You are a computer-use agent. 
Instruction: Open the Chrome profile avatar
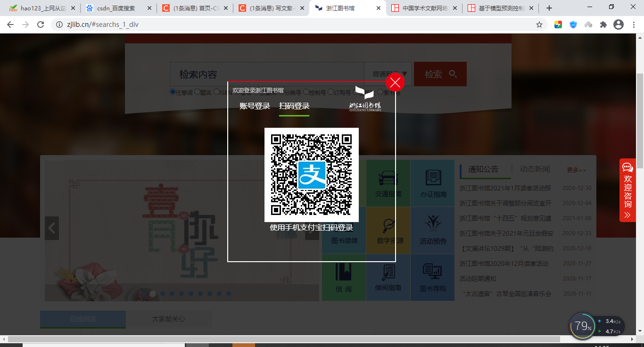pos(619,25)
